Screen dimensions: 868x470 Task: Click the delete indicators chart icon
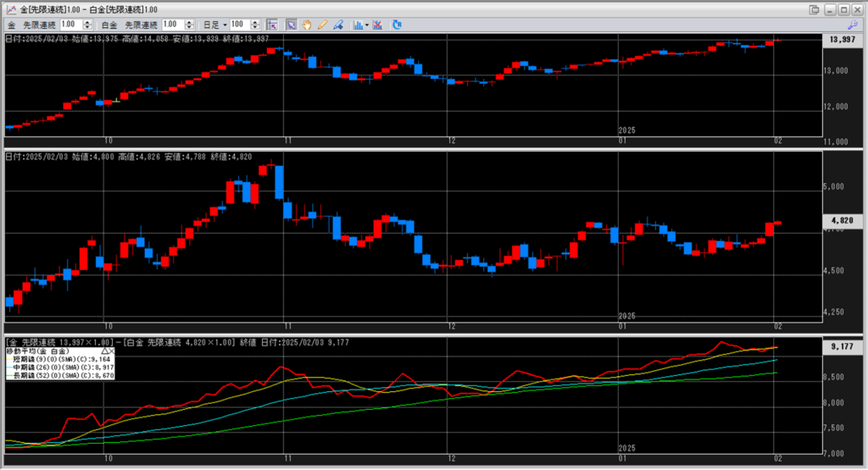tap(376, 25)
